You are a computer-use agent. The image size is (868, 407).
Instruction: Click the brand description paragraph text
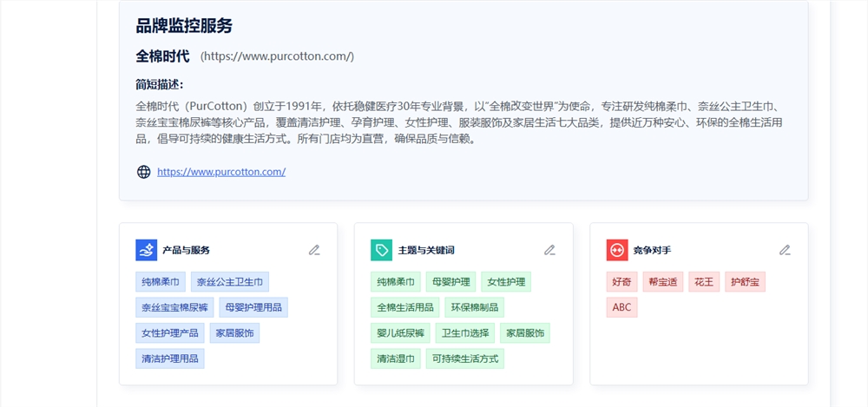click(459, 122)
